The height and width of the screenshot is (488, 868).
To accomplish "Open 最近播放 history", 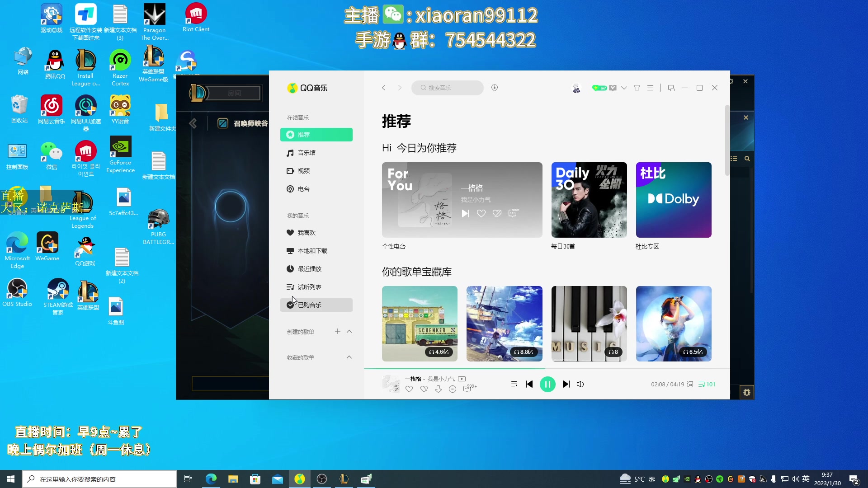I will tap(316, 269).
